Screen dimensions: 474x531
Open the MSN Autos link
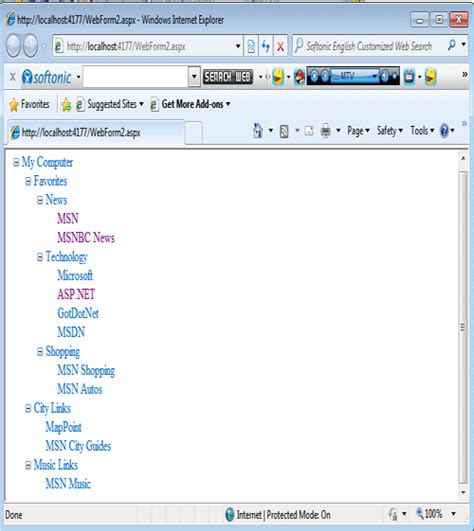pyautogui.click(x=80, y=389)
